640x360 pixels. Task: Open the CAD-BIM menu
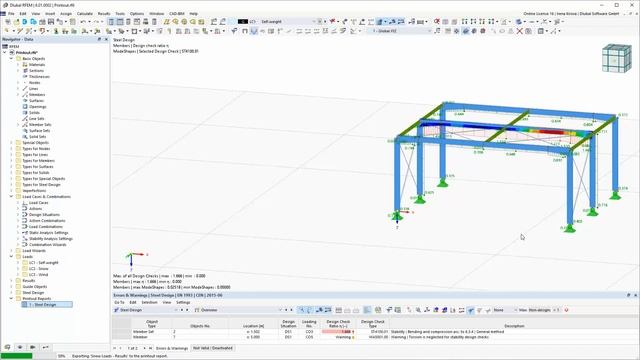tap(177, 13)
